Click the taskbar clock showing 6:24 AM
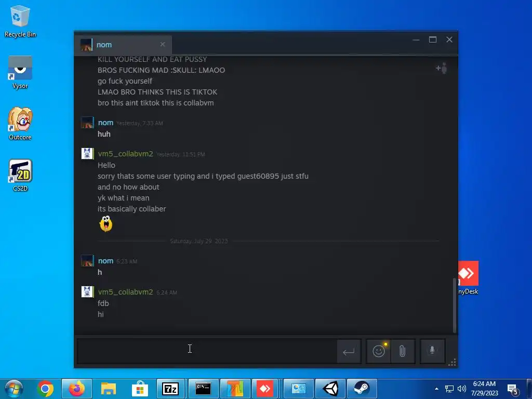The width and height of the screenshot is (532, 399). tap(484, 389)
